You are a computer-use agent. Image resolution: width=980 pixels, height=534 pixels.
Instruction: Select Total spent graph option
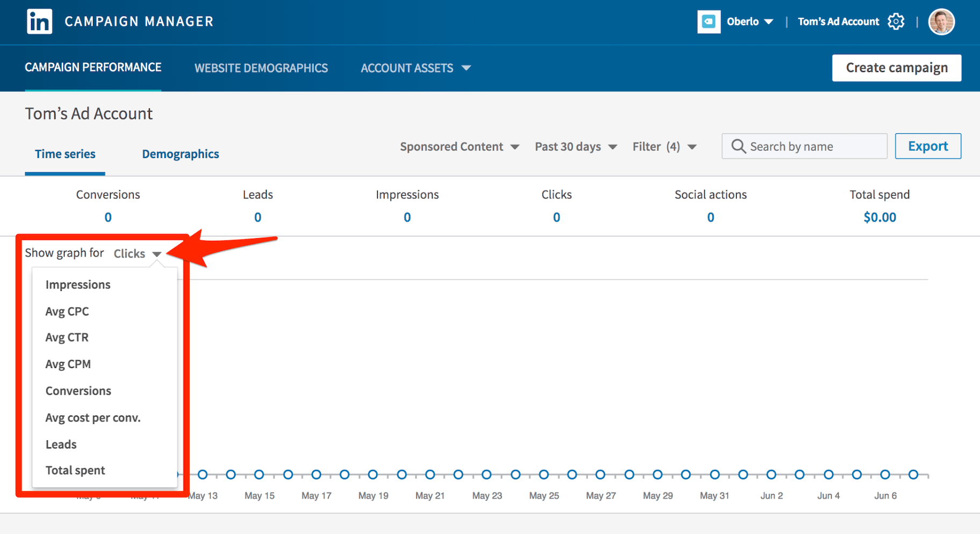[75, 471]
